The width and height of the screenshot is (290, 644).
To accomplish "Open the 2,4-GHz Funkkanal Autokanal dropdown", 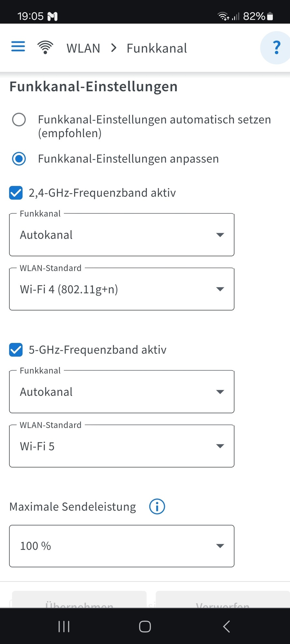I will pyautogui.click(x=122, y=235).
